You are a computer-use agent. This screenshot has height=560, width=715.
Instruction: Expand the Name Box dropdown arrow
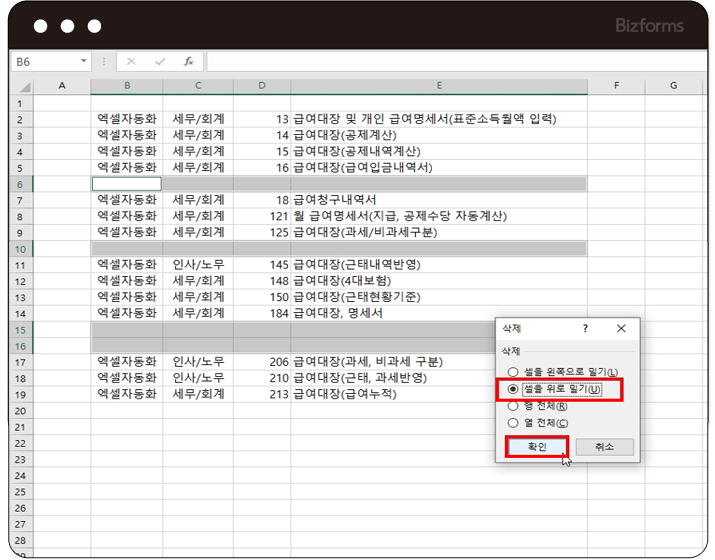click(x=83, y=61)
